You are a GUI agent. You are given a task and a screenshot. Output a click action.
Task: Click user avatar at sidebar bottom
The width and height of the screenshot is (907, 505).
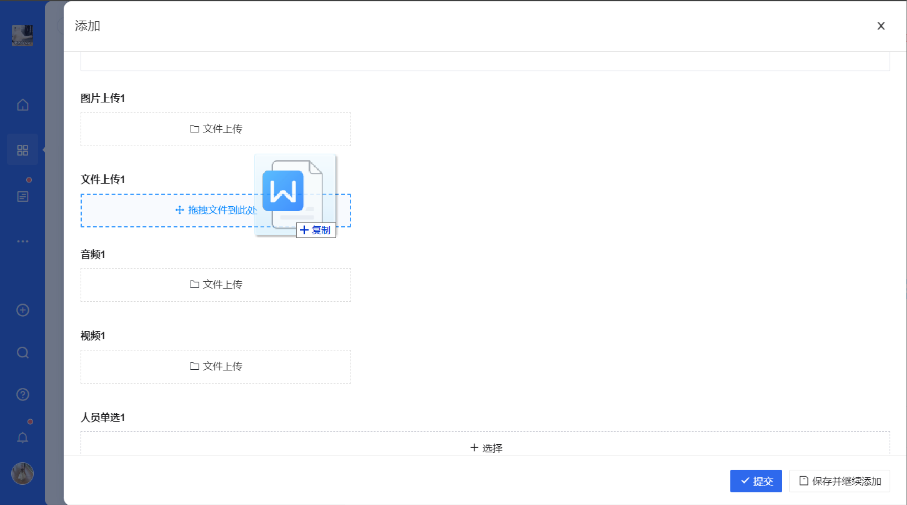pyautogui.click(x=22, y=473)
